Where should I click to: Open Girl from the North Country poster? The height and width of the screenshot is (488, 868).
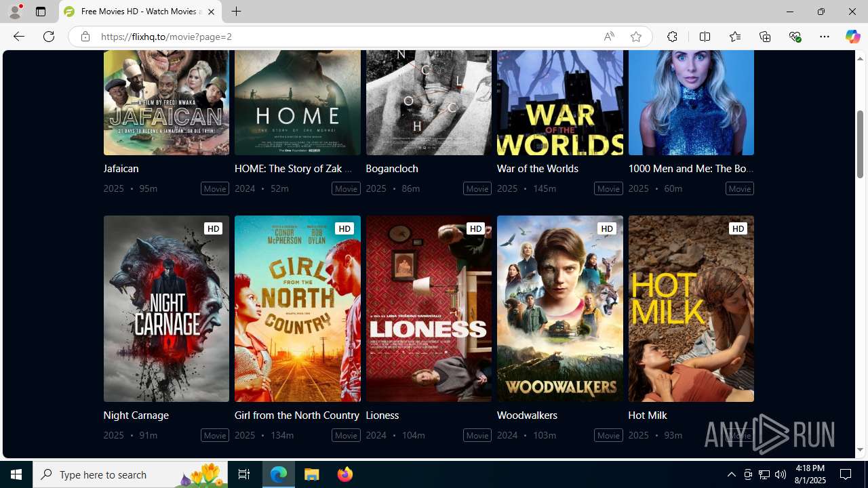point(298,308)
